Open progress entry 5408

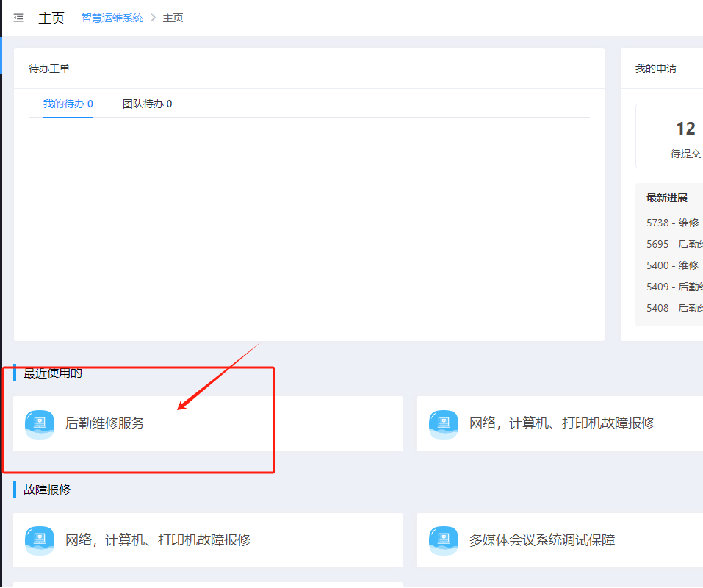674,308
